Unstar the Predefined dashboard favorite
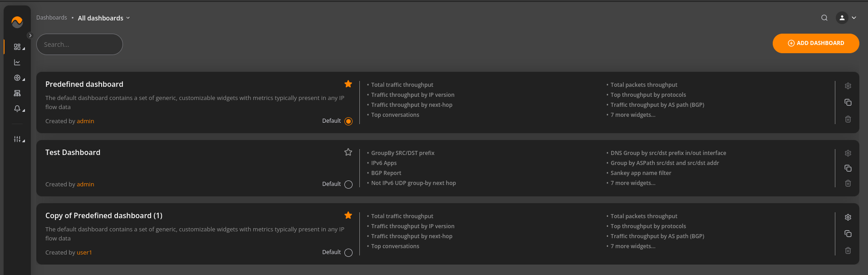868x275 pixels. (x=348, y=84)
